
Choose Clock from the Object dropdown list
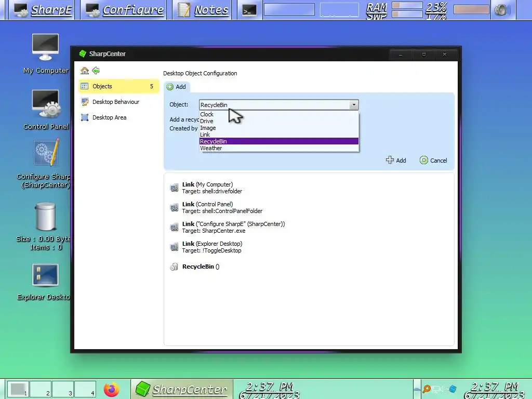pos(279,114)
